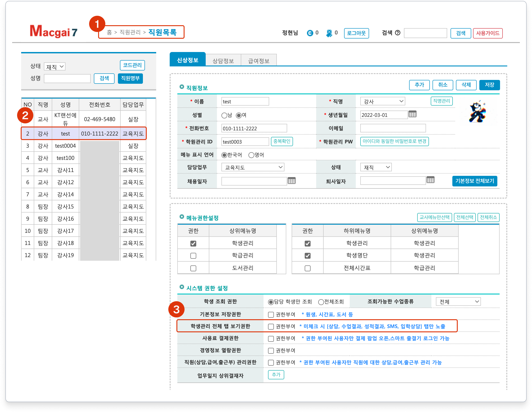Select employee row test0004 in list
532x412 pixels.
click(x=65, y=146)
